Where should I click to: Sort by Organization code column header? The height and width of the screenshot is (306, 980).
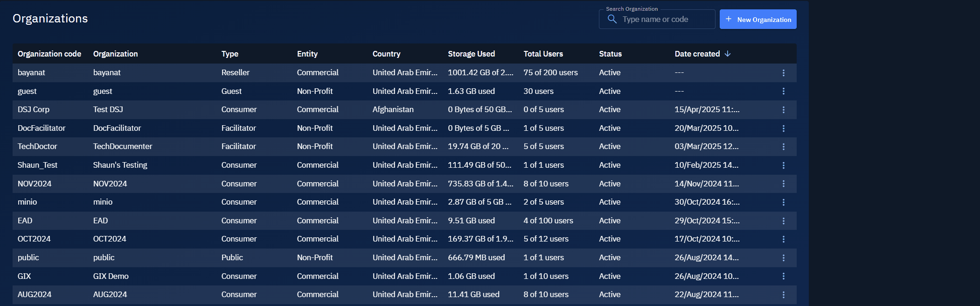click(49, 54)
